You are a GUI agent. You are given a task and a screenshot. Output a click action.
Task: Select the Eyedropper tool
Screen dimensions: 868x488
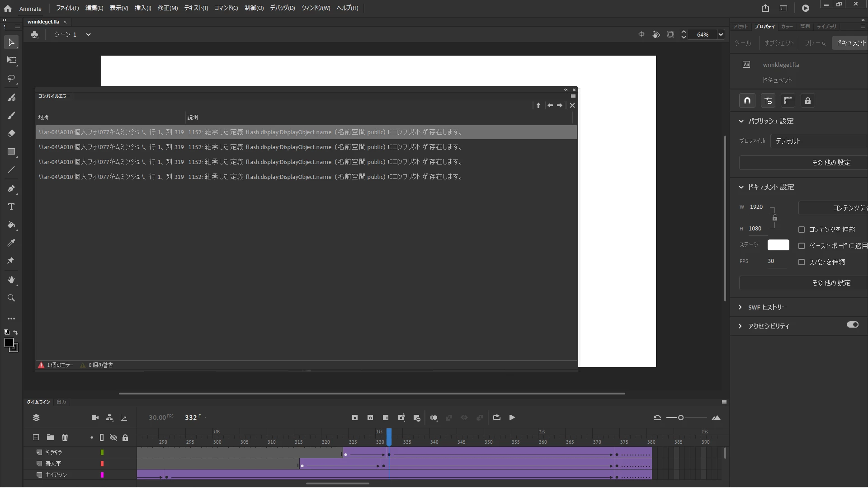(x=11, y=243)
